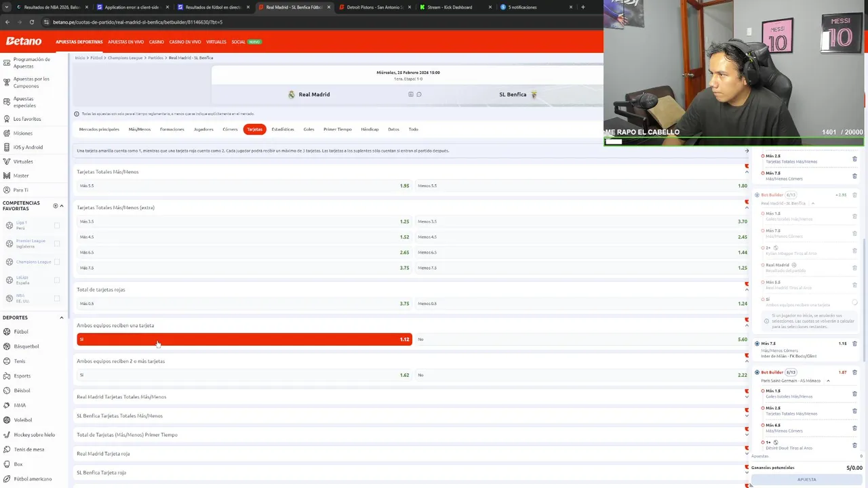Switch to Estadísticas tab
This screenshot has width=868, height=488.
point(283,129)
